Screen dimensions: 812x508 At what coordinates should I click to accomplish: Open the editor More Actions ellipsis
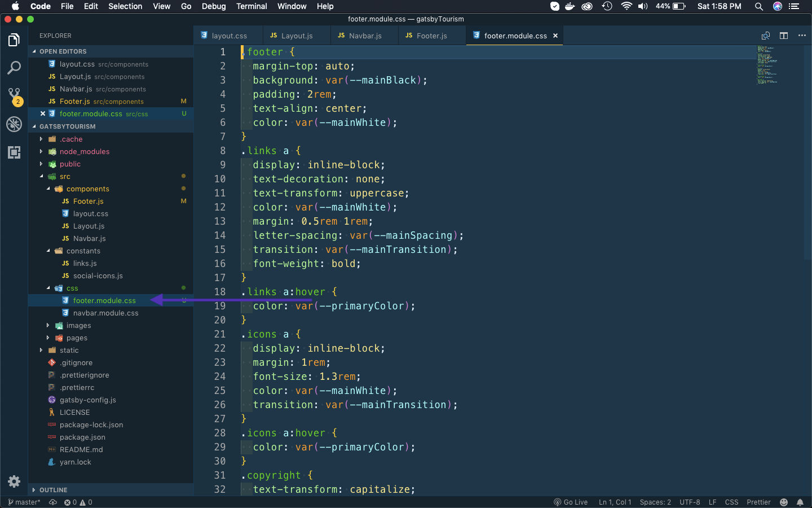point(802,36)
